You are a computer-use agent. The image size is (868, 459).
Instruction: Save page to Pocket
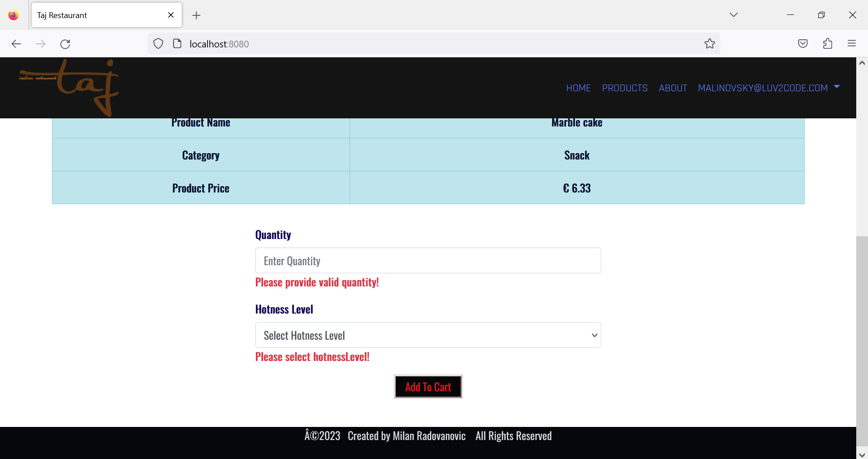click(x=803, y=43)
